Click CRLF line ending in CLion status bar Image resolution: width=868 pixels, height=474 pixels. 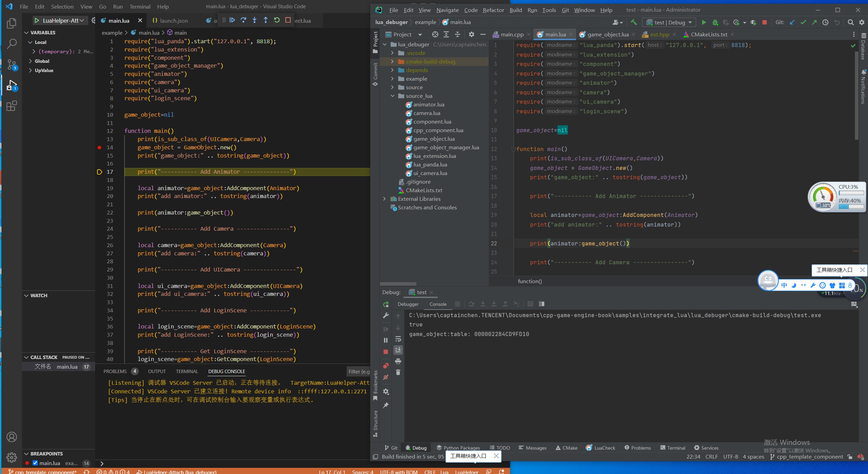tap(711, 457)
